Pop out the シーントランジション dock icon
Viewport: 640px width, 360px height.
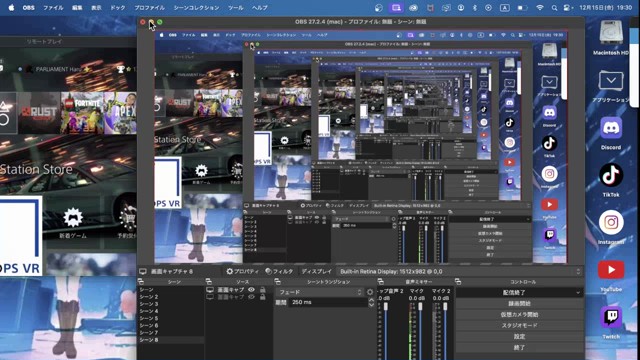278,282
